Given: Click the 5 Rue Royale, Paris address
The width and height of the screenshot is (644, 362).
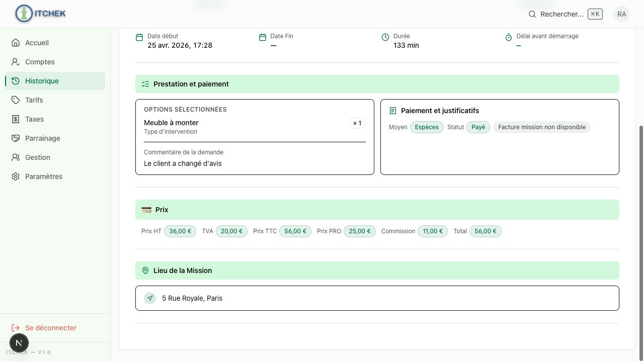Looking at the screenshot, I should pos(192,298).
